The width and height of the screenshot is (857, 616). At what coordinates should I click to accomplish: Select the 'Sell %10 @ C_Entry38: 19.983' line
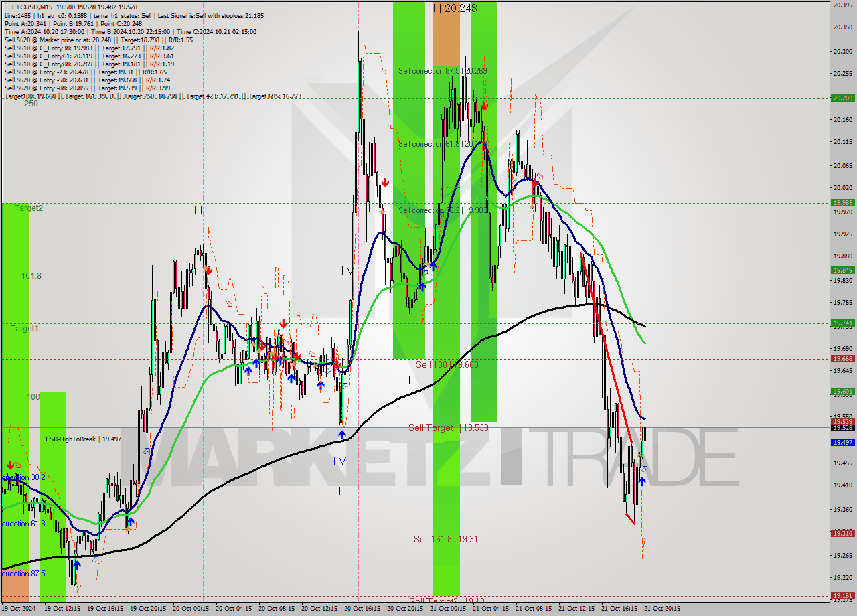click(x=89, y=48)
